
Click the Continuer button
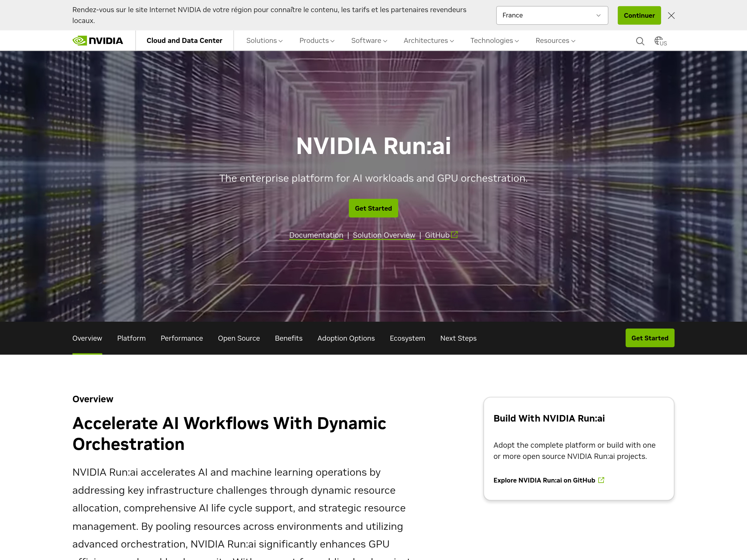point(639,15)
